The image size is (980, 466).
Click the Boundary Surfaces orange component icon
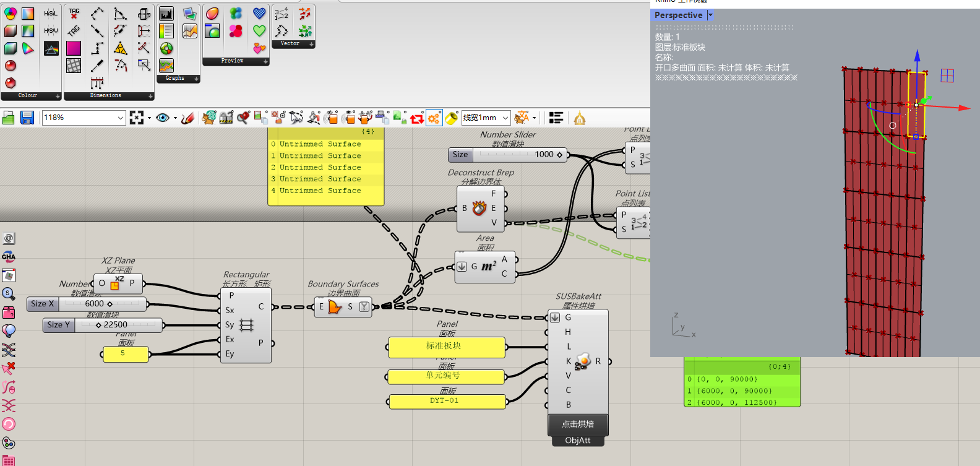[x=335, y=306]
